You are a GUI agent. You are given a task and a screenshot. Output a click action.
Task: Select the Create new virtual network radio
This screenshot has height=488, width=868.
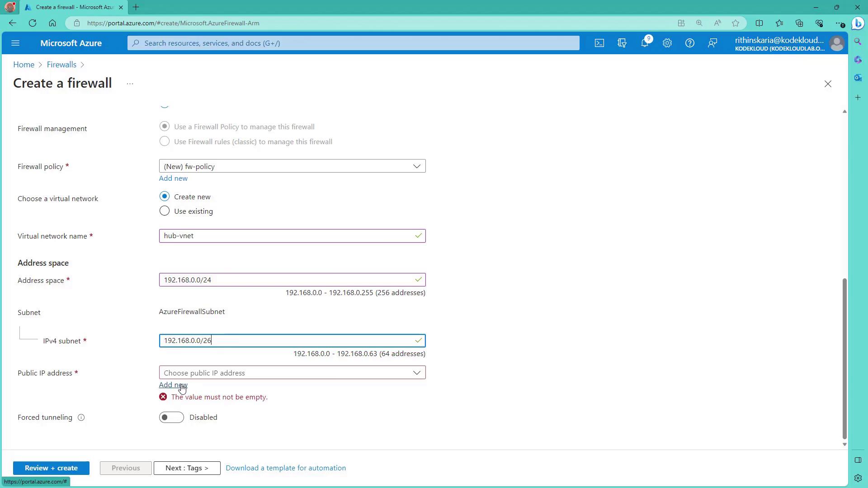(x=165, y=197)
